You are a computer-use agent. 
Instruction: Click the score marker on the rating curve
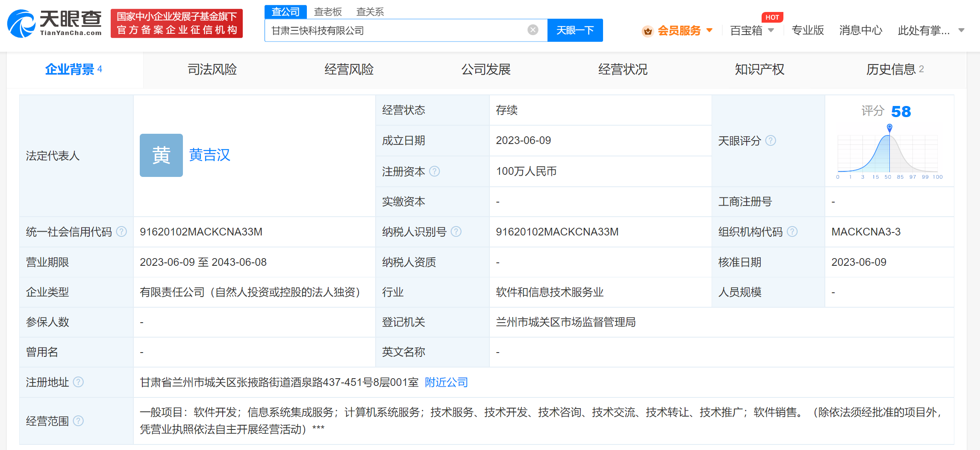pos(890,127)
